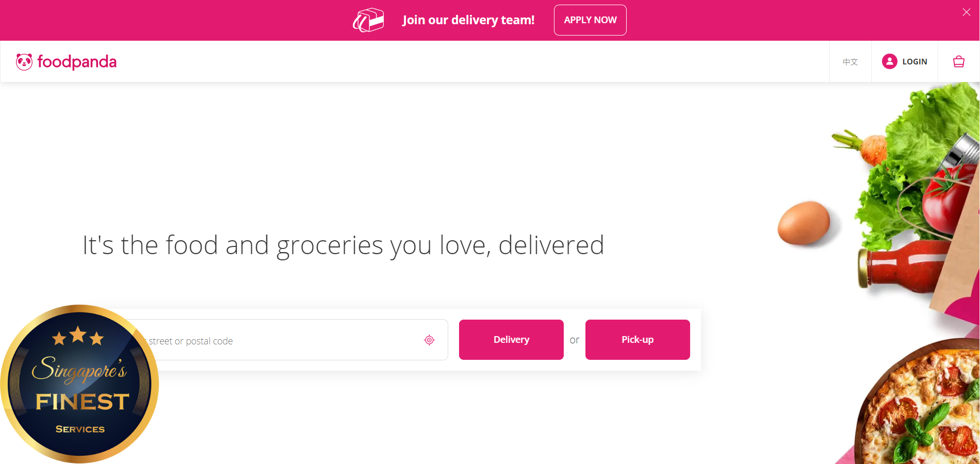This screenshot has width=980, height=464.
Task: Click the headline about food and groceries
Action: (x=343, y=245)
